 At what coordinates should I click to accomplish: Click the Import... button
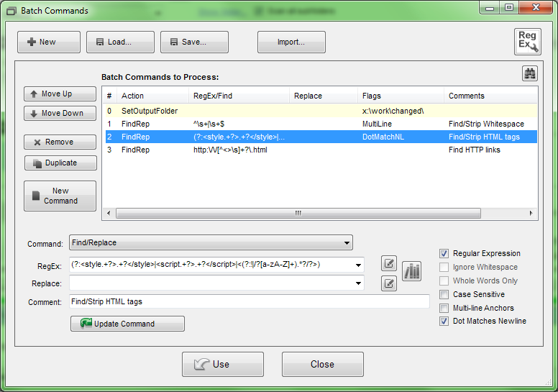(x=291, y=42)
